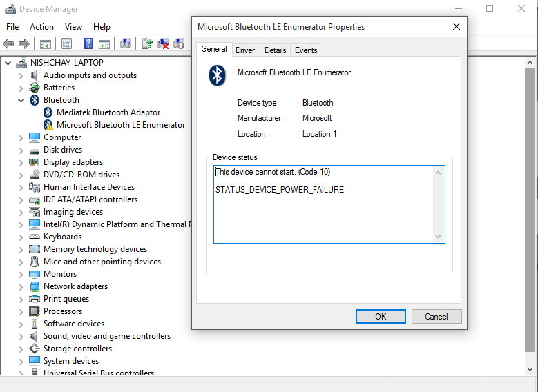Click the Display adapters category icon
Viewport: 538px width, 392px height.
[x=34, y=162]
